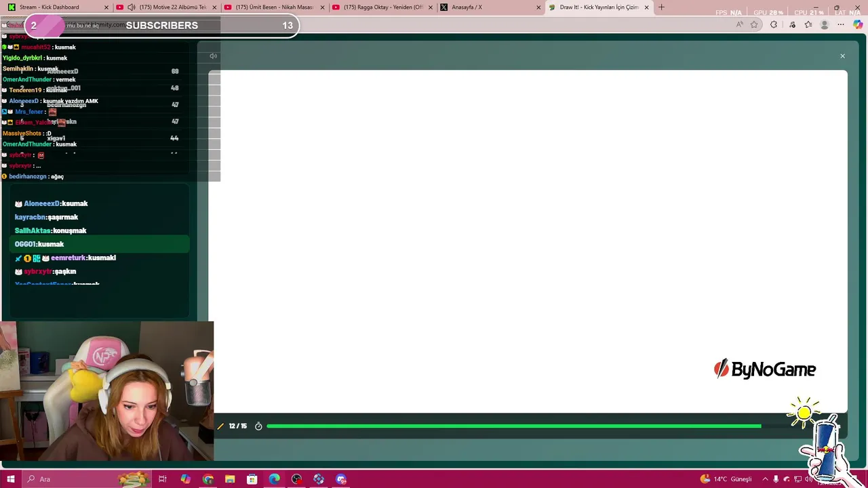Click the microphone icon in system tray
The image size is (868, 488).
pyautogui.click(x=776, y=479)
